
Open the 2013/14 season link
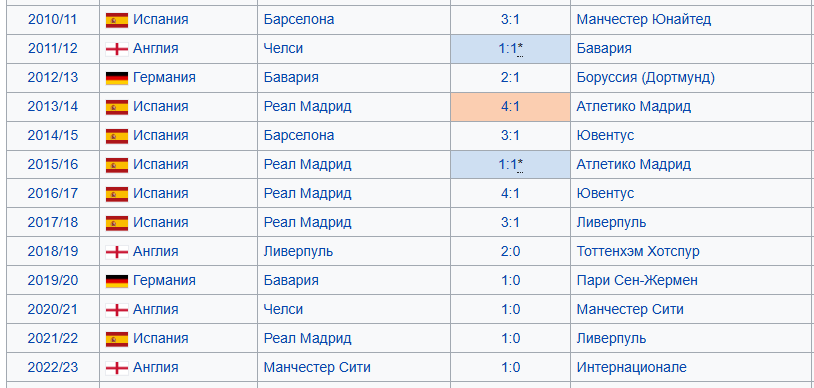tap(53, 106)
